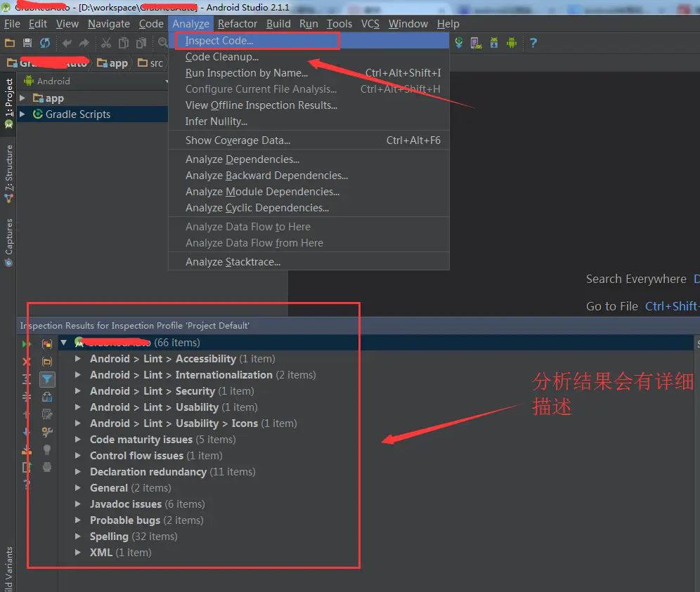Screen dimensions: 700x592
Task: Select Control flow issues row
Action: click(156, 456)
